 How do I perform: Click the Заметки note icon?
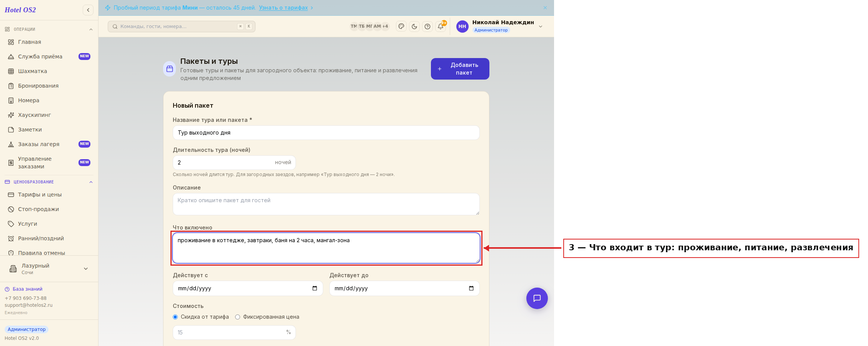(x=11, y=130)
